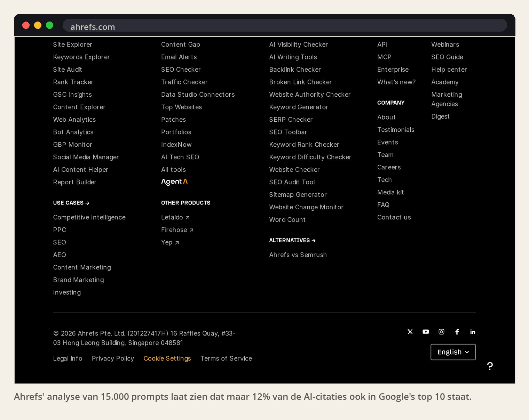Image resolution: width=529 pixels, height=420 pixels.
Task: Open the ALTERNATIVES section heading
Action: (292, 240)
